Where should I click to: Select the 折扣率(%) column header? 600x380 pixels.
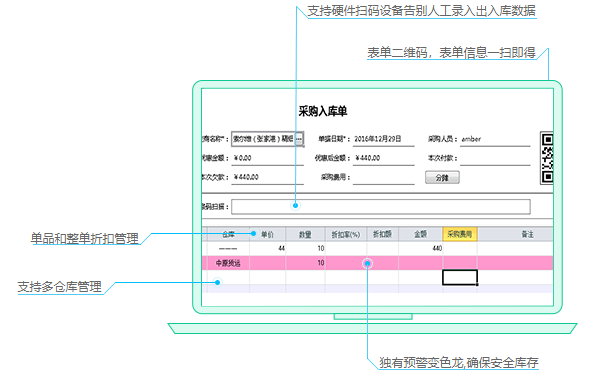[x=346, y=234]
